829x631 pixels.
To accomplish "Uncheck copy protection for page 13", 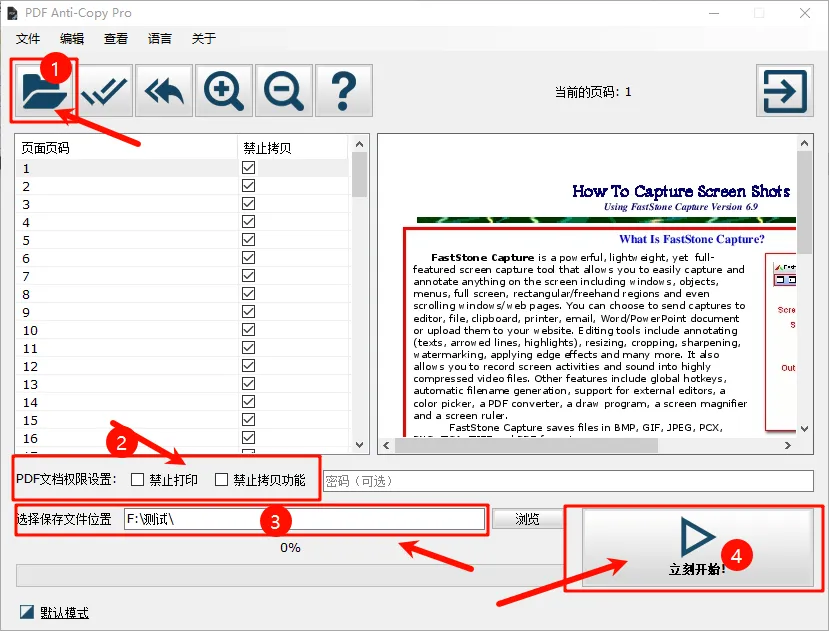I will (x=248, y=383).
